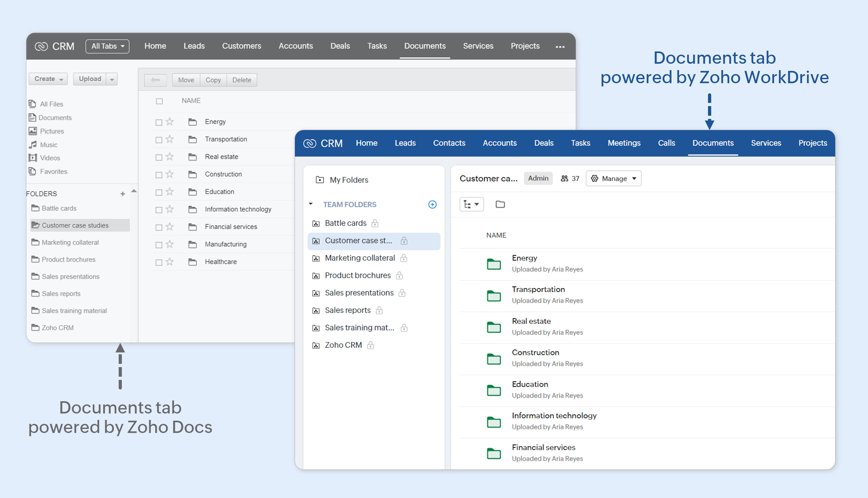Check the select-all checkbox beside NAME header

159,101
